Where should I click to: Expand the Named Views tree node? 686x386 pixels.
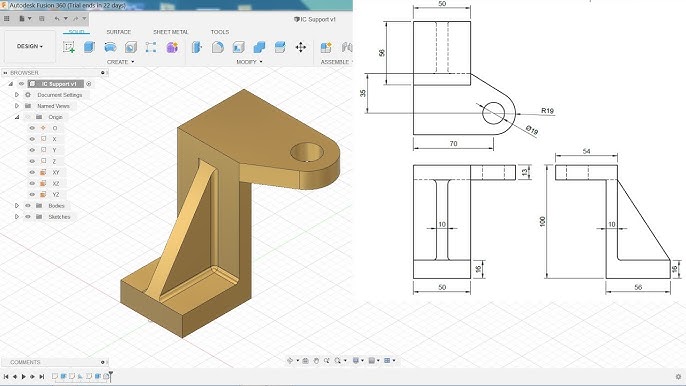point(17,106)
